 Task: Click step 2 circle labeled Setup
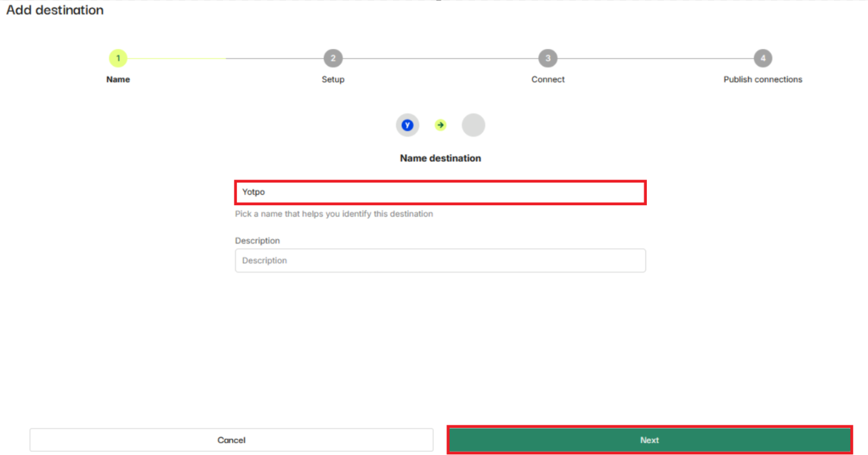[333, 57]
